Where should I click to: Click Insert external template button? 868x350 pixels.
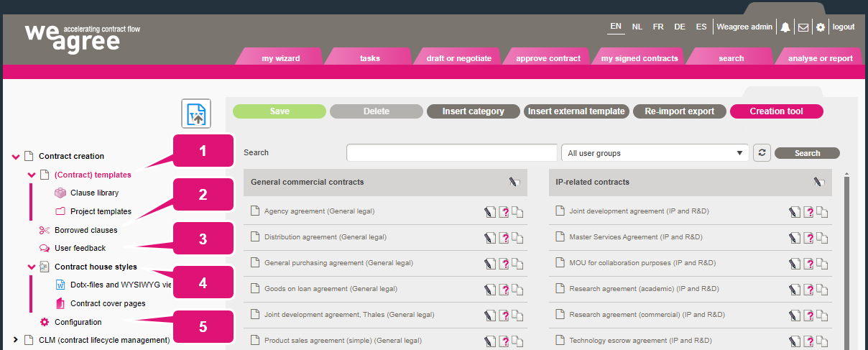coord(576,111)
